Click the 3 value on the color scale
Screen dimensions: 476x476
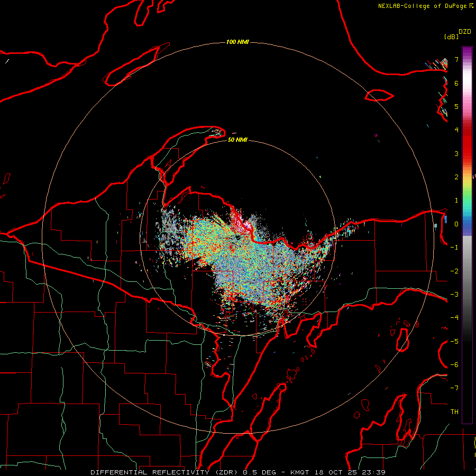(x=456, y=153)
